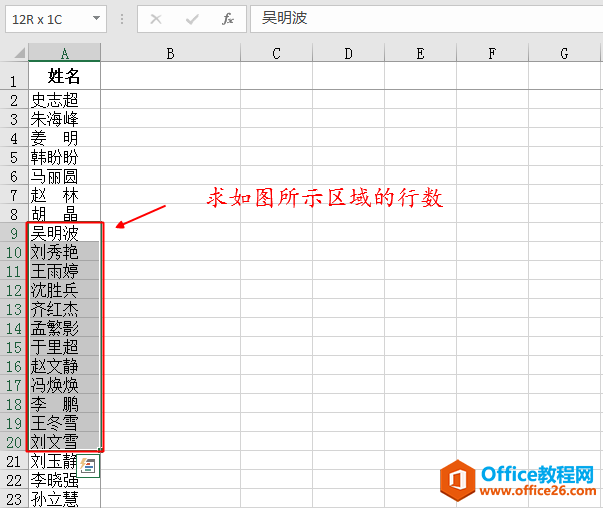Image resolution: width=603 pixels, height=508 pixels.
Task: Click cell containing 吴明波
Action: (65, 233)
